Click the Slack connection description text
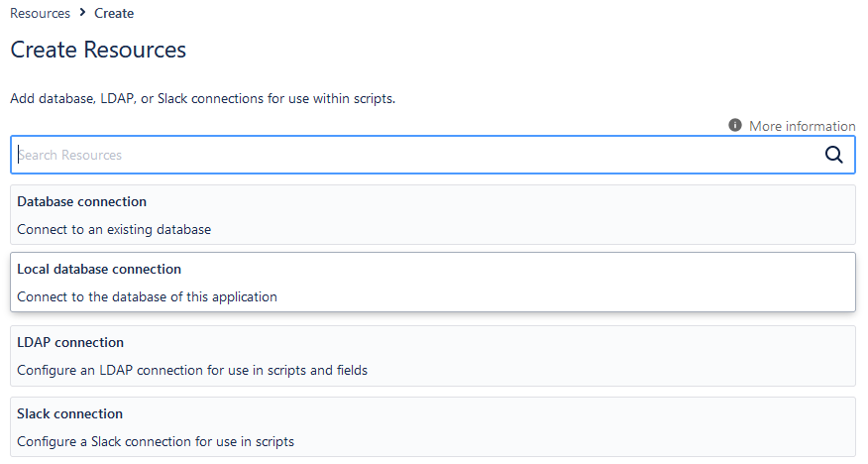 point(156,441)
